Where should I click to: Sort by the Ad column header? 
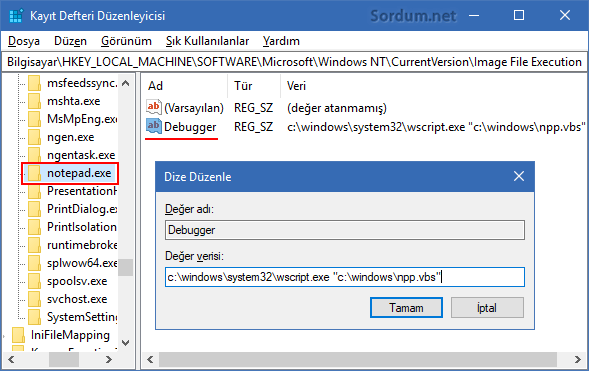(x=155, y=86)
